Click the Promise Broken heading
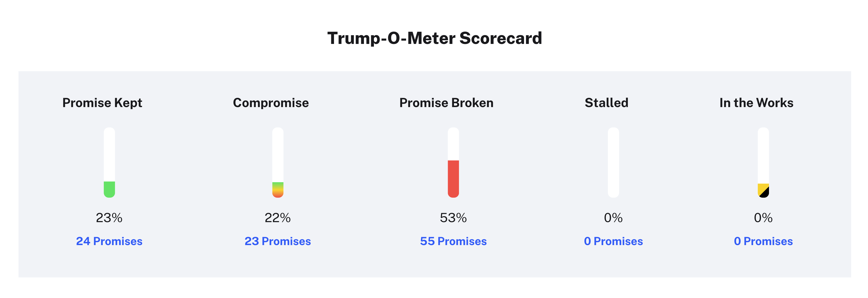The width and height of the screenshot is (868, 298). (x=446, y=103)
